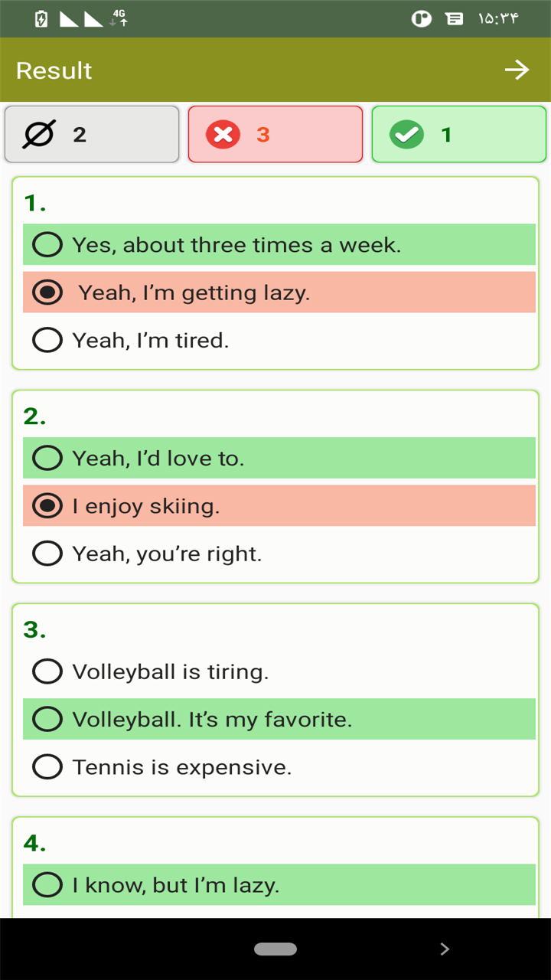Tap the battery charging status icon
551x980 pixels.
point(42,19)
